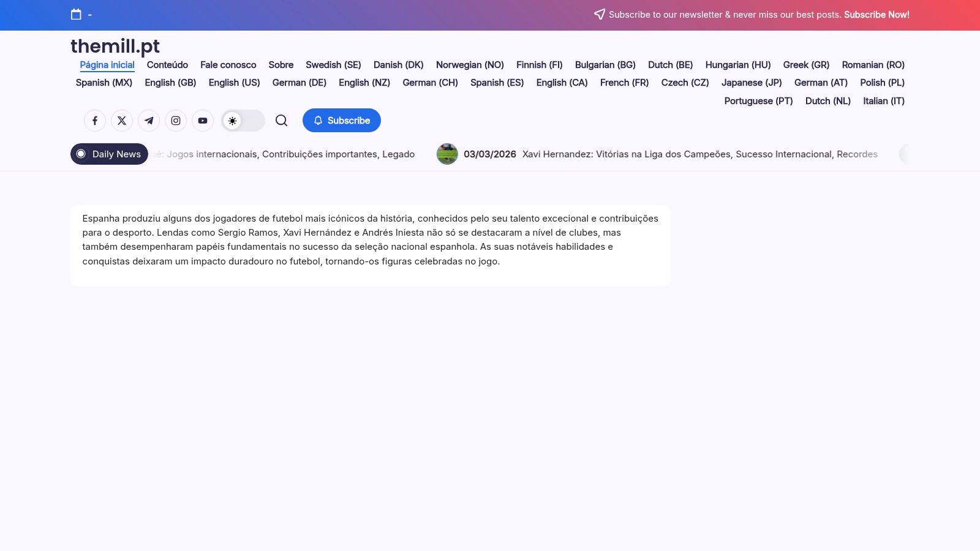The height and width of the screenshot is (551, 980).
Task: Switch to Dutch (NL) language
Action: [828, 101]
